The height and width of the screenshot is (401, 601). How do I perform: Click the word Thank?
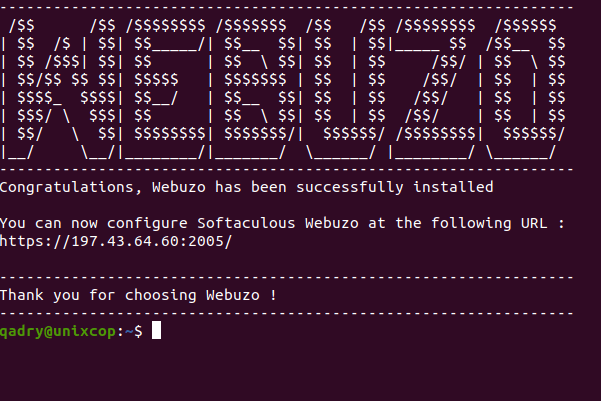[x=21, y=295]
